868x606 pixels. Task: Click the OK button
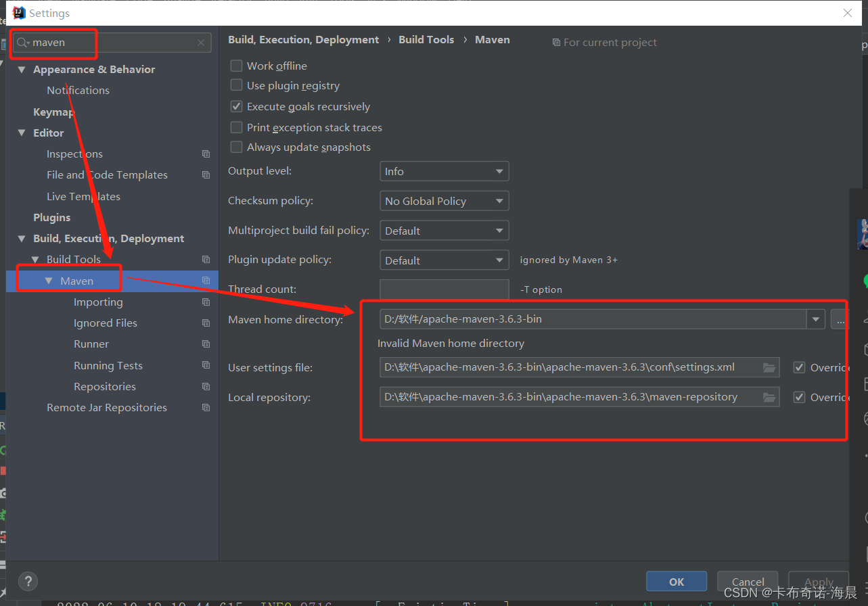click(x=677, y=582)
